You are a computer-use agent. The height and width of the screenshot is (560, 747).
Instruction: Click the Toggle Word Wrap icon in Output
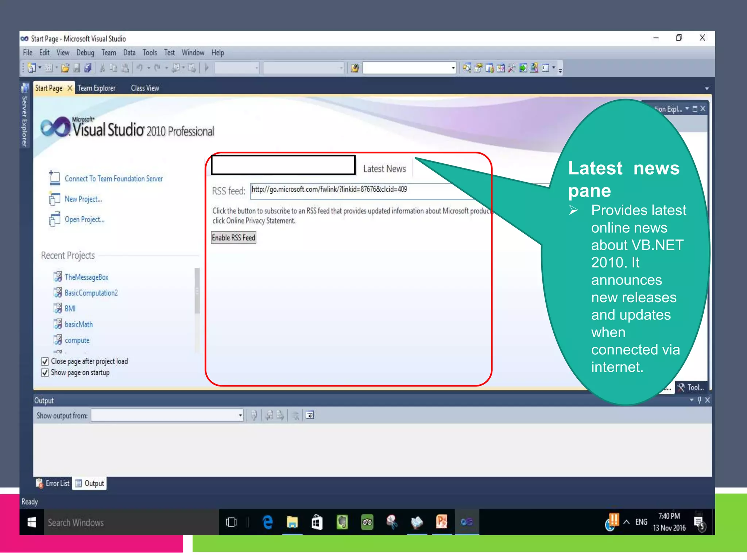310,415
